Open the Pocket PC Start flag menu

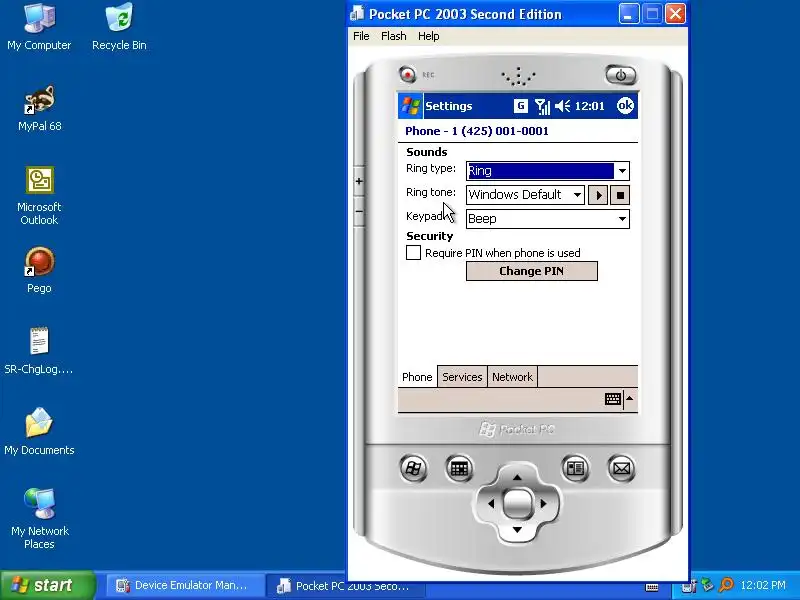pyautogui.click(x=410, y=106)
